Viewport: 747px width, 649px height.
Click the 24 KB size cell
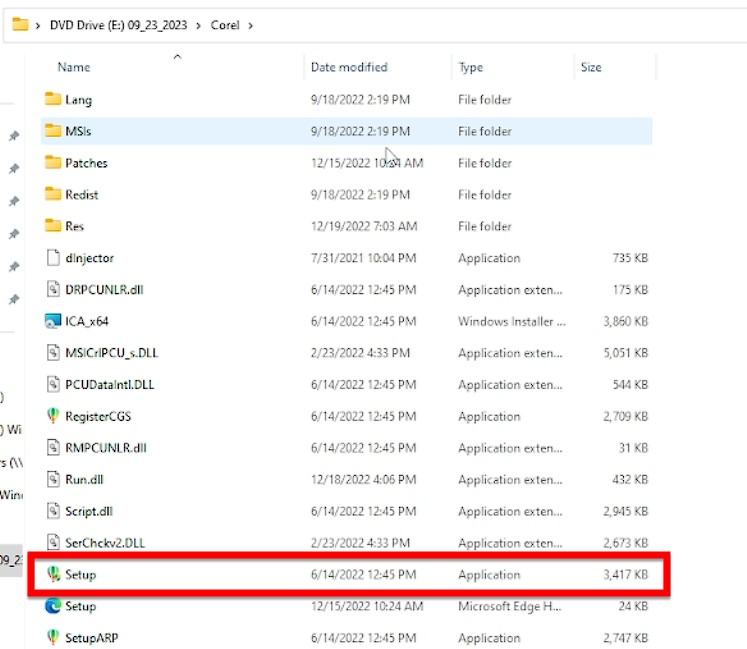coord(633,606)
